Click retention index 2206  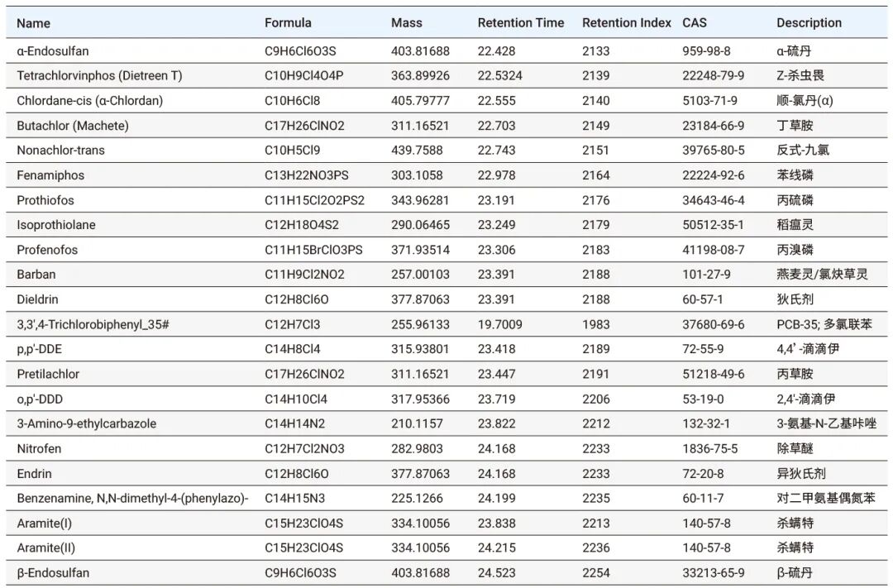[x=595, y=399]
